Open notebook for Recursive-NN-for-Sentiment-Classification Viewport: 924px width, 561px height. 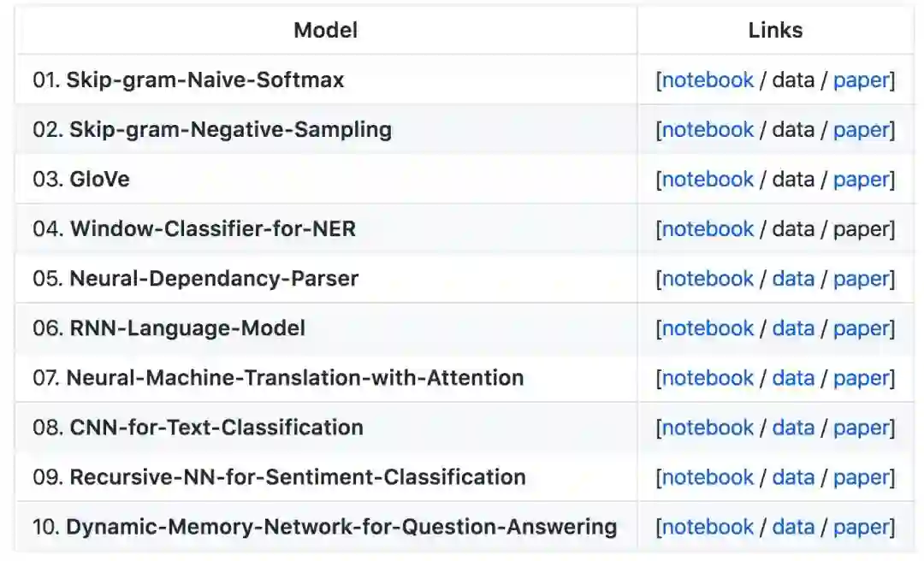coord(708,477)
